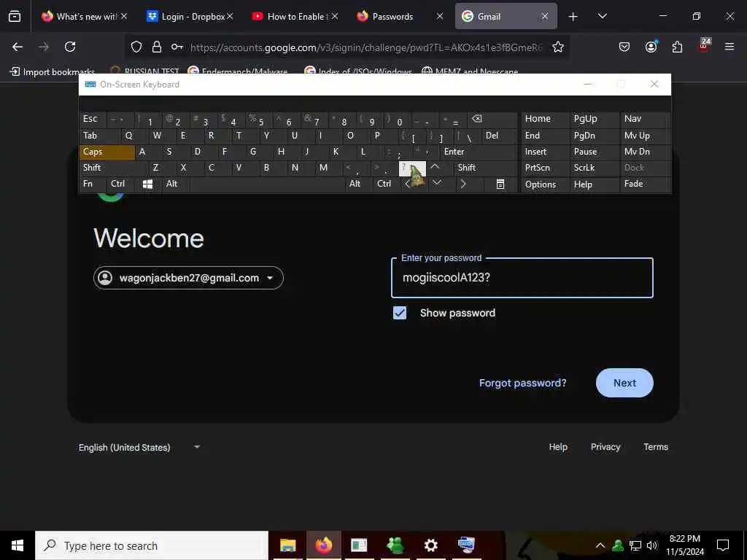Screen dimensions: 747x560
Task: Click the Type here to search box
Action: 152,545
